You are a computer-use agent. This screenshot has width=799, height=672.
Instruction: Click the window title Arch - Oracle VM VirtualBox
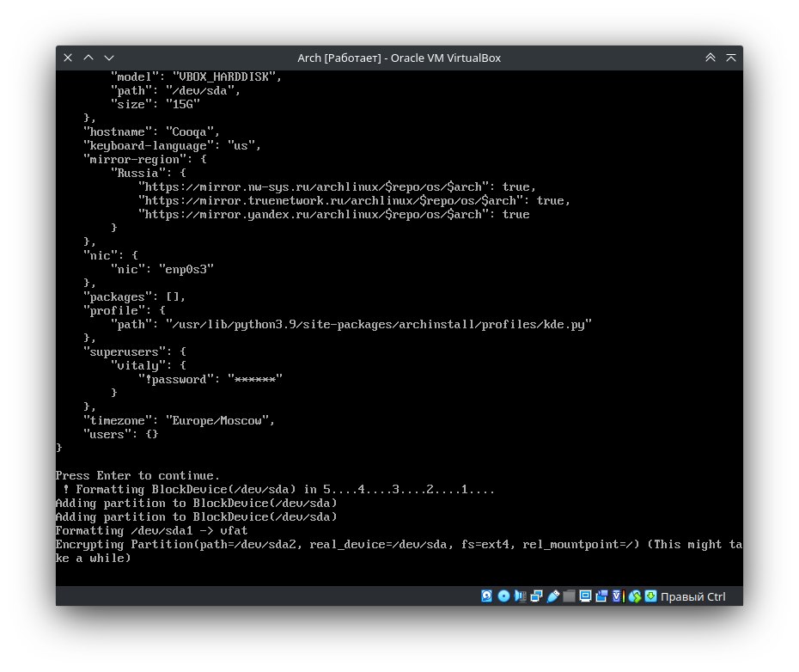[399, 58]
